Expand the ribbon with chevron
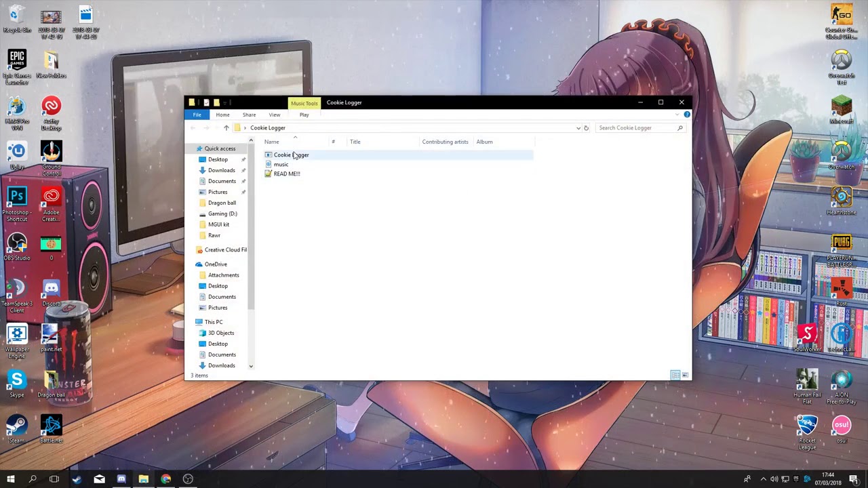The width and height of the screenshot is (868, 488). [x=677, y=115]
